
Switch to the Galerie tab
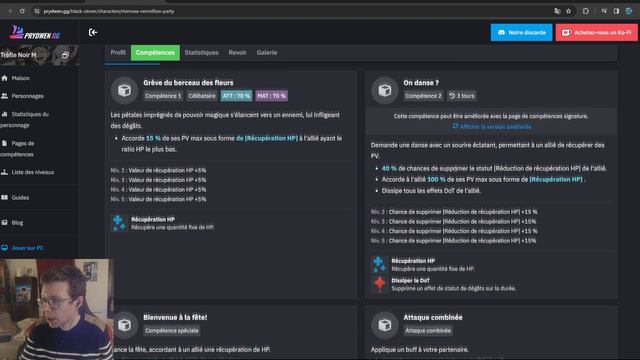click(x=267, y=53)
